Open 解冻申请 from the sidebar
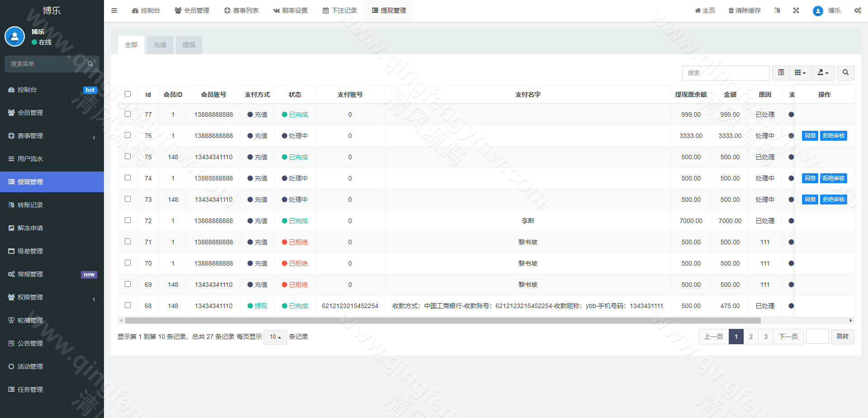The height and width of the screenshot is (418, 868). tap(30, 228)
